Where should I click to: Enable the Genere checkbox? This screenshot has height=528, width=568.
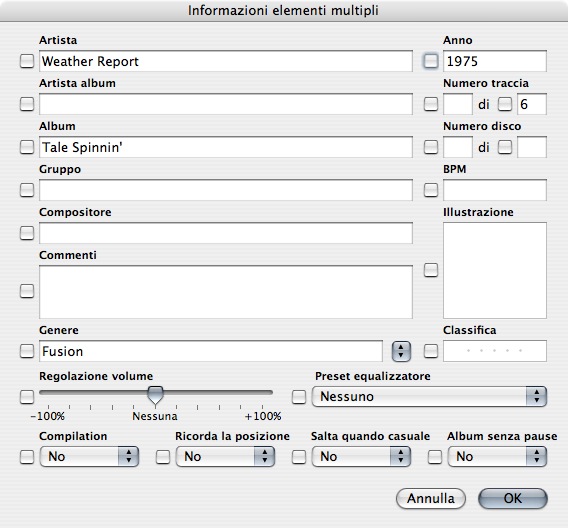[27, 351]
